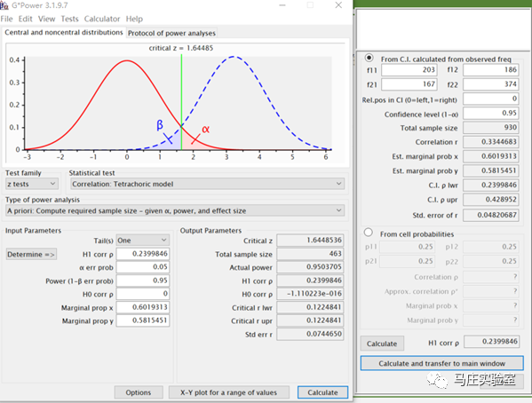Image resolution: width=532 pixels, height=403 pixels.
Task: Click the Determine => button
Action: pos(31,255)
